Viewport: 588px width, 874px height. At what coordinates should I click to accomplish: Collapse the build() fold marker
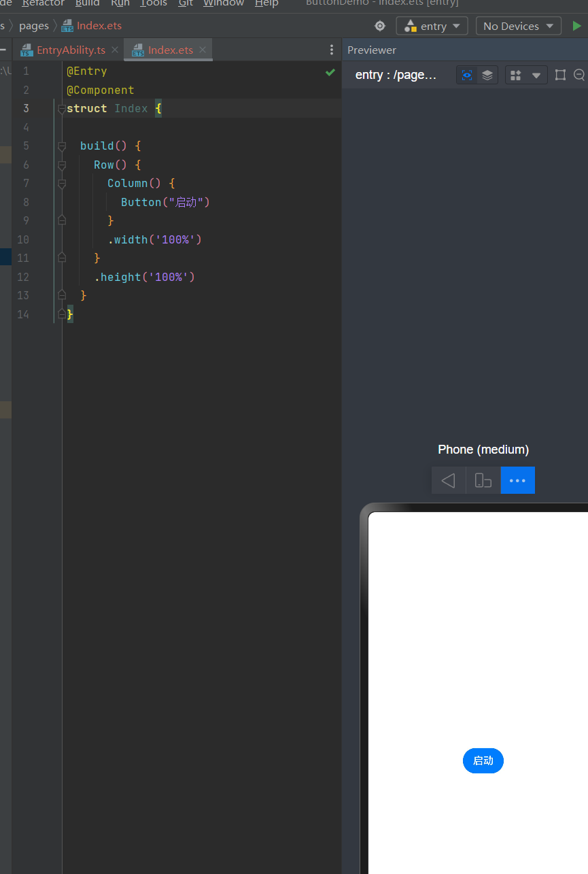[x=62, y=146]
